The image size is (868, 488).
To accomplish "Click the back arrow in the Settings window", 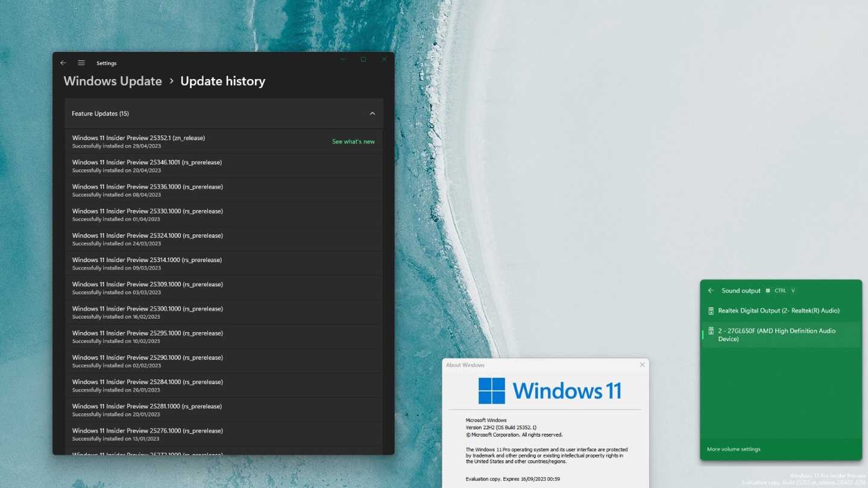I will (63, 63).
